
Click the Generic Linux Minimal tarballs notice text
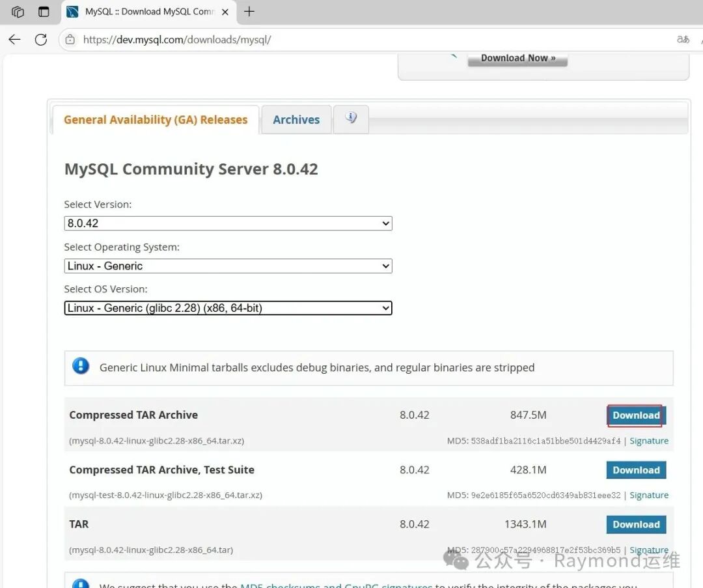[317, 368]
